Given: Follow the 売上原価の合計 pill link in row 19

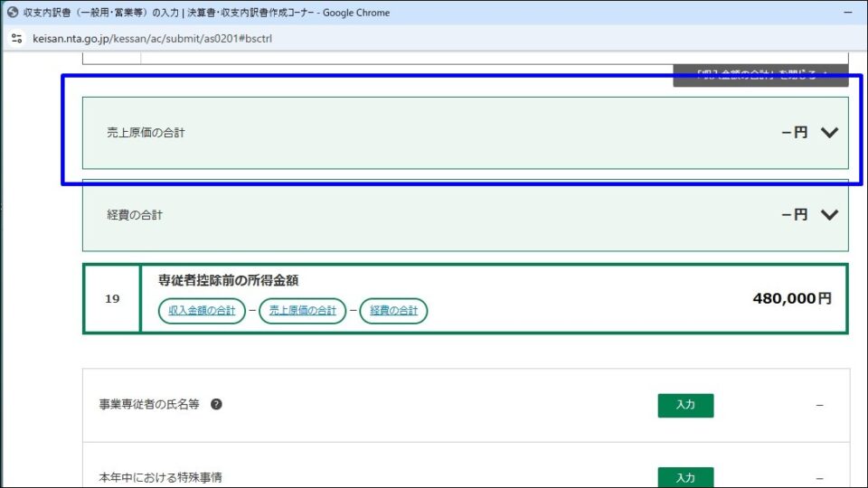Looking at the screenshot, I should tap(302, 311).
